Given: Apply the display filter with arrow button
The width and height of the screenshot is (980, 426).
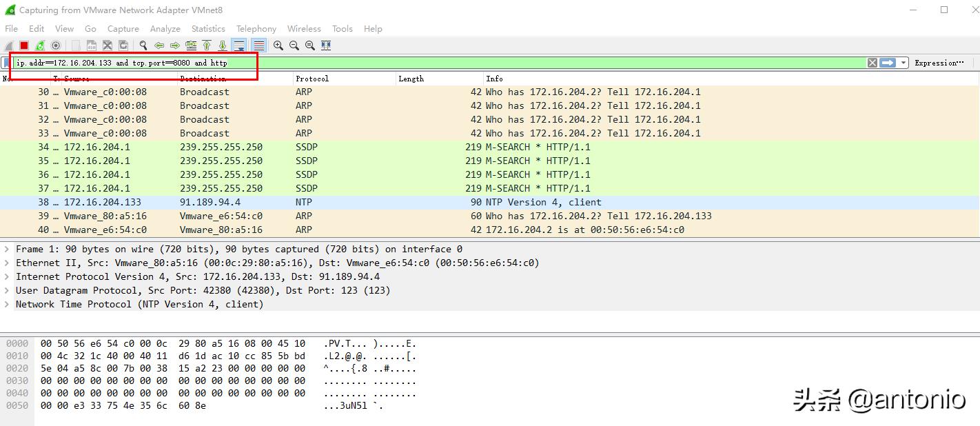Looking at the screenshot, I should tap(888, 62).
